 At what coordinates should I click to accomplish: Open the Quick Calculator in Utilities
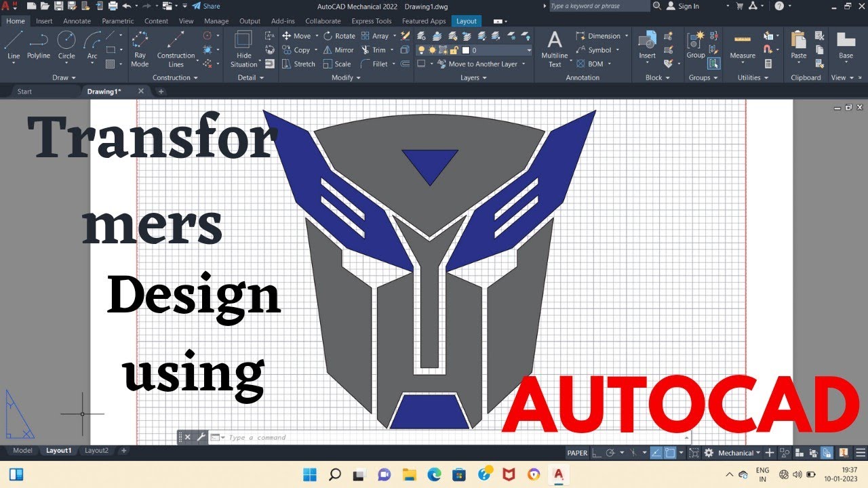click(x=768, y=64)
